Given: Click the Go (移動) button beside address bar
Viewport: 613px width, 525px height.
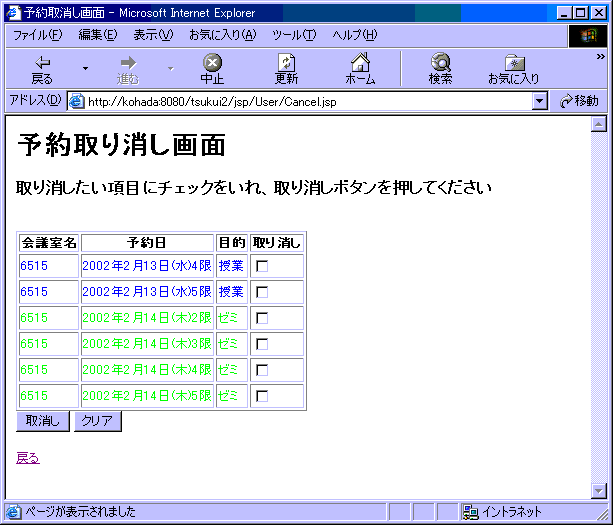Looking at the screenshot, I should [x=580, y=101].
